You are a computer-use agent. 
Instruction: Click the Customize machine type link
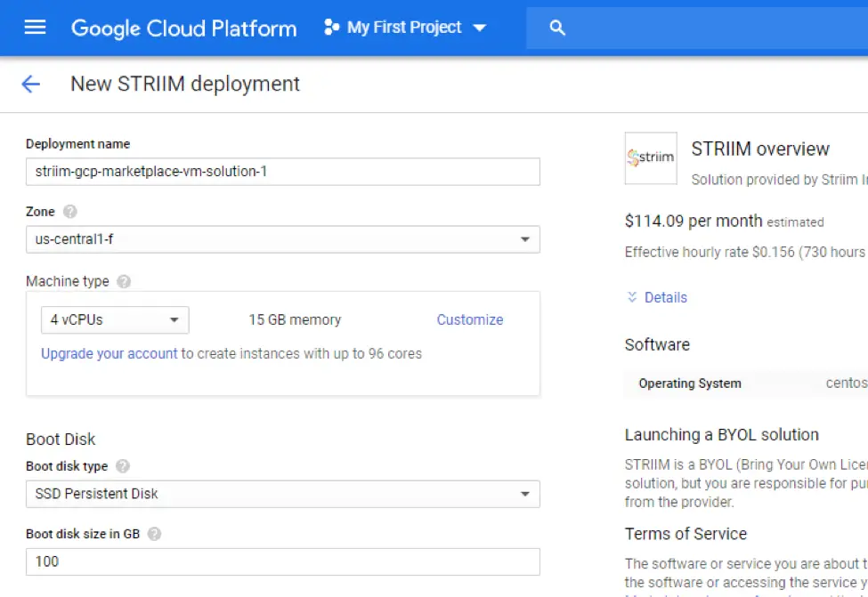[469, 319]
